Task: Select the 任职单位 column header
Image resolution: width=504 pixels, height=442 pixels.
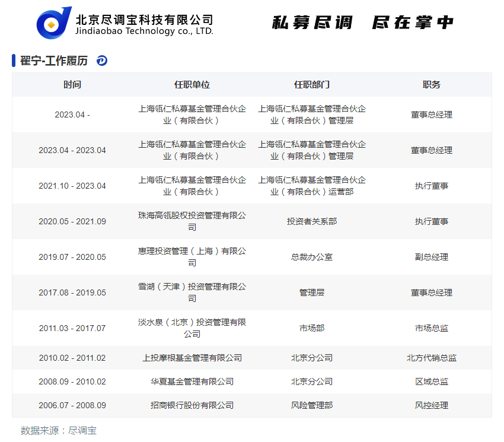Action: [x=192, y=85]
